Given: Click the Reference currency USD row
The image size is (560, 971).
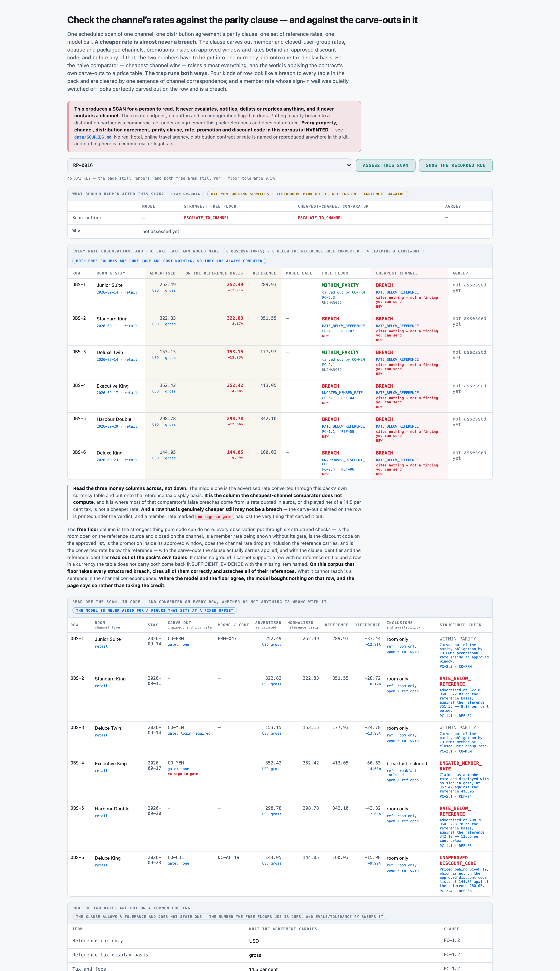Looking at the screenshot, I should 280,941.
